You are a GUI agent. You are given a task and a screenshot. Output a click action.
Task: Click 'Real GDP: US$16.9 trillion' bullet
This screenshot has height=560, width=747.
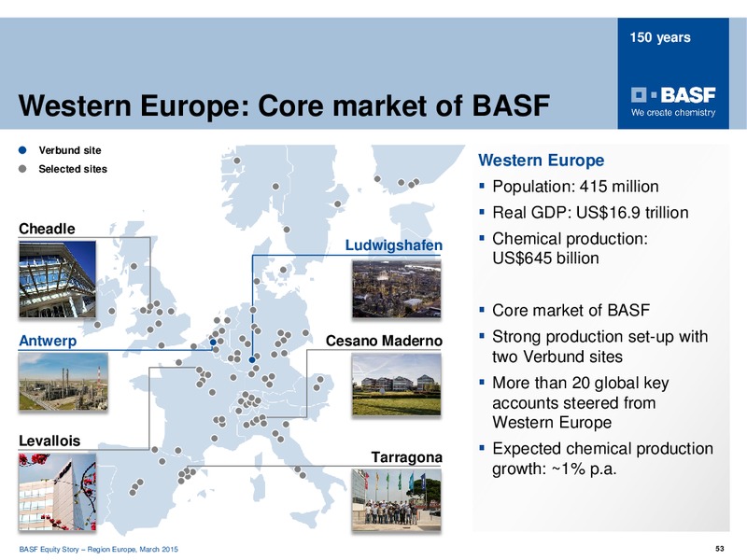click(x=590, y=213)
